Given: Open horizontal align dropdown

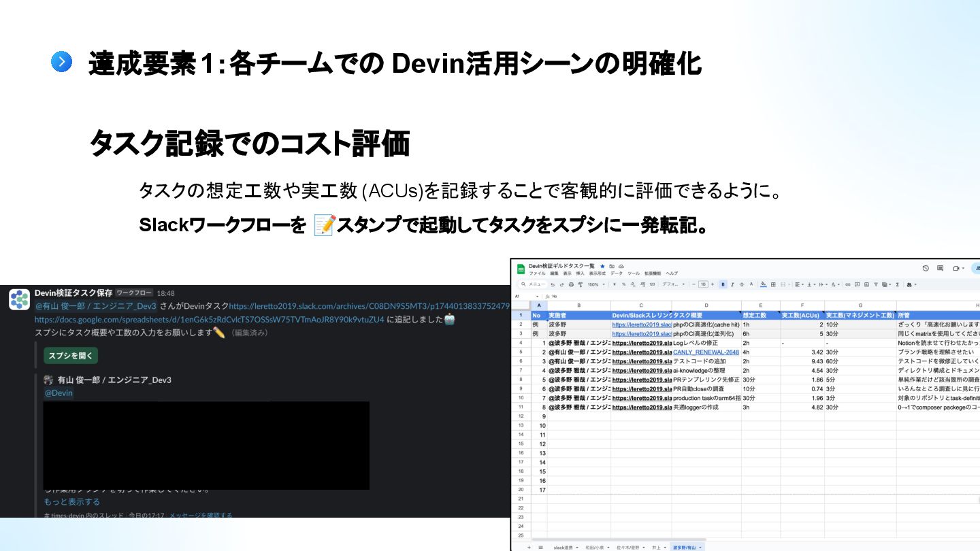Looking at the screenshot, I should [x=799, y=284].
